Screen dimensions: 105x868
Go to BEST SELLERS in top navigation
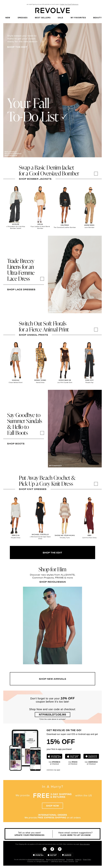coord(43,17)
